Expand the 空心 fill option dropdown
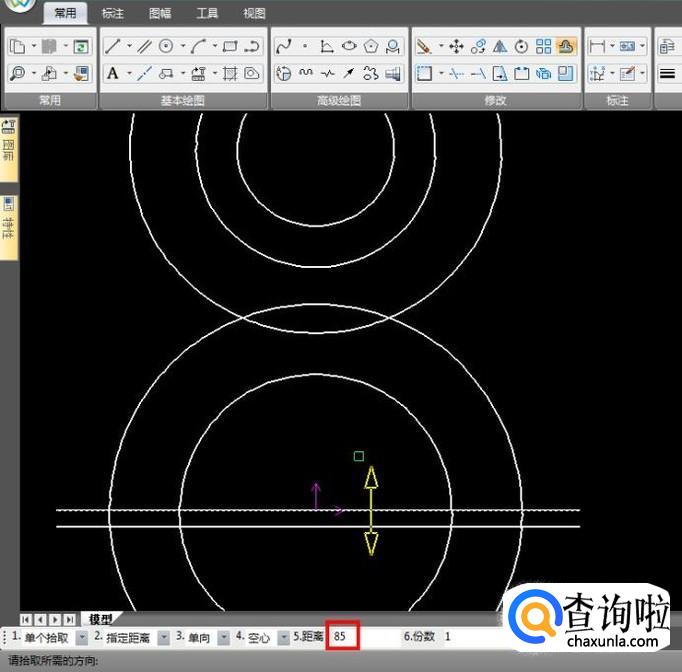This screenshot has width=682, height=672. pyautogui.click(x=283, y=637)
